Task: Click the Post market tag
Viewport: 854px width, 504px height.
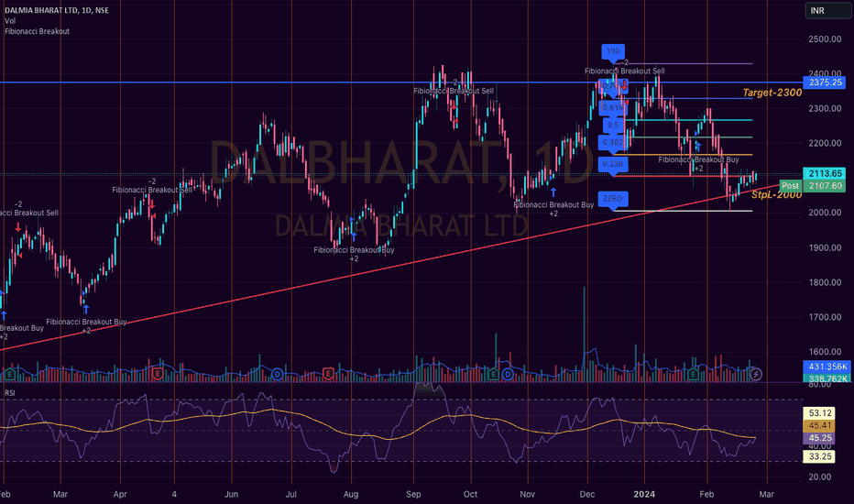Action: click(x=790, y=186)
